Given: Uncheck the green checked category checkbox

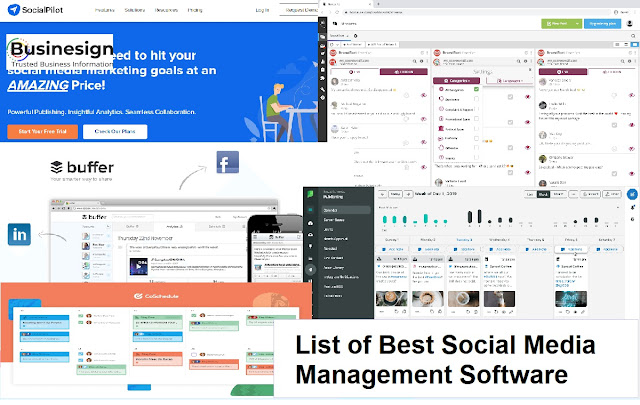Looking at the screenshot, I should pyautogui.click(x=476, y=89).
